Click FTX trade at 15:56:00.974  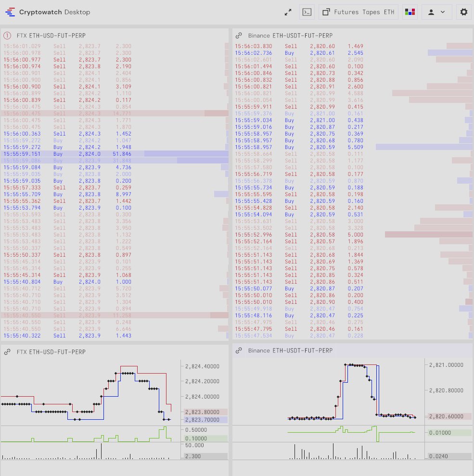pos(115,66)
